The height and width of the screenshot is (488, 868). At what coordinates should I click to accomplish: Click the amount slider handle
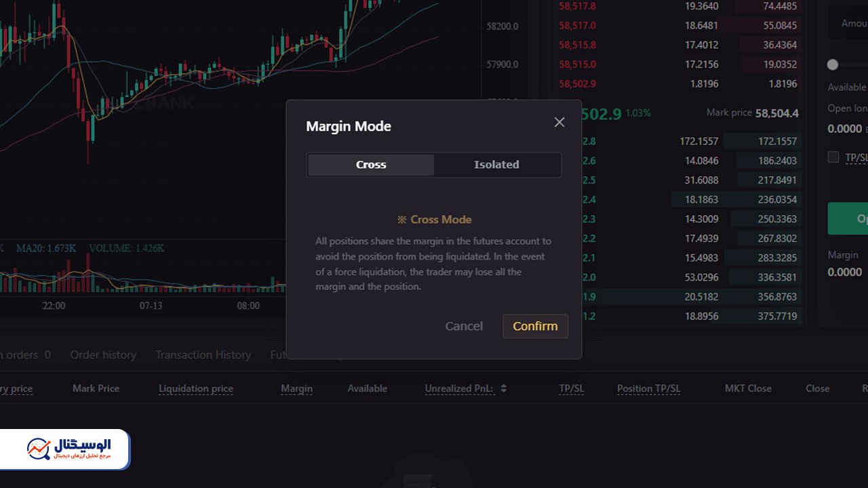(x=833, y=64)
